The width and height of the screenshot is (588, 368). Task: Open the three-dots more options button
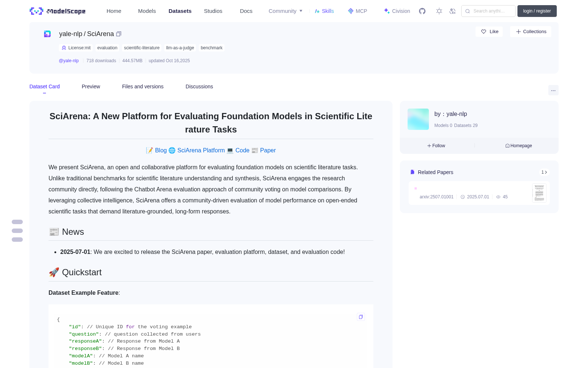[x=553, y=90]
